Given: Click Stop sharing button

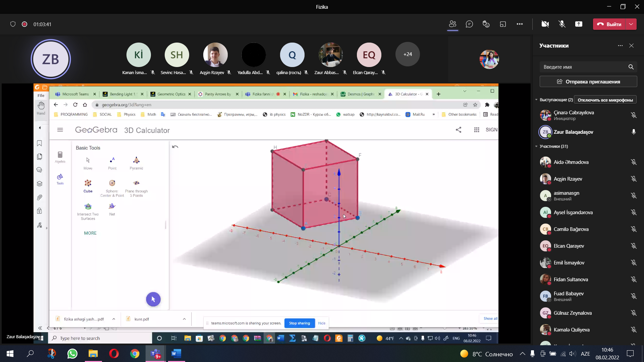Looking at the screenshot, I should [300, 323].
